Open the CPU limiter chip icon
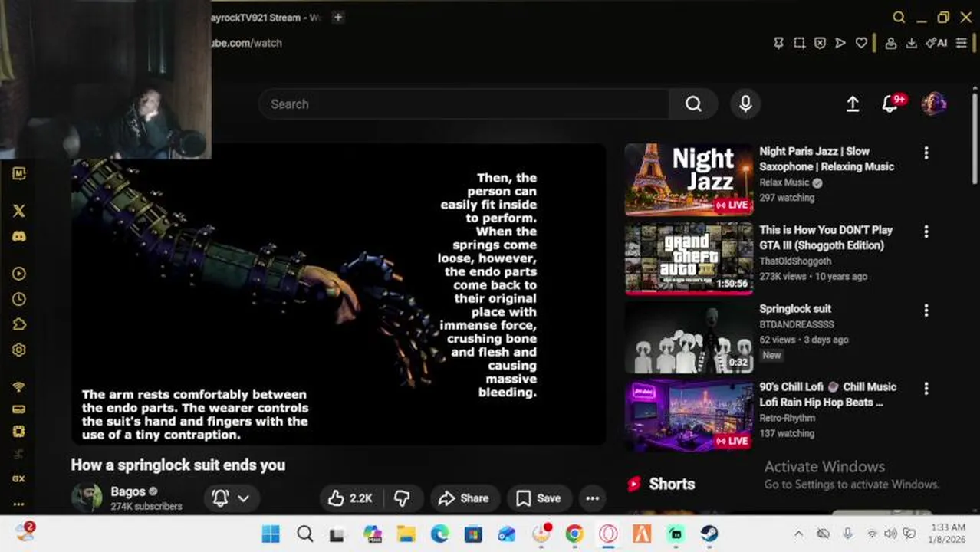 19,431
